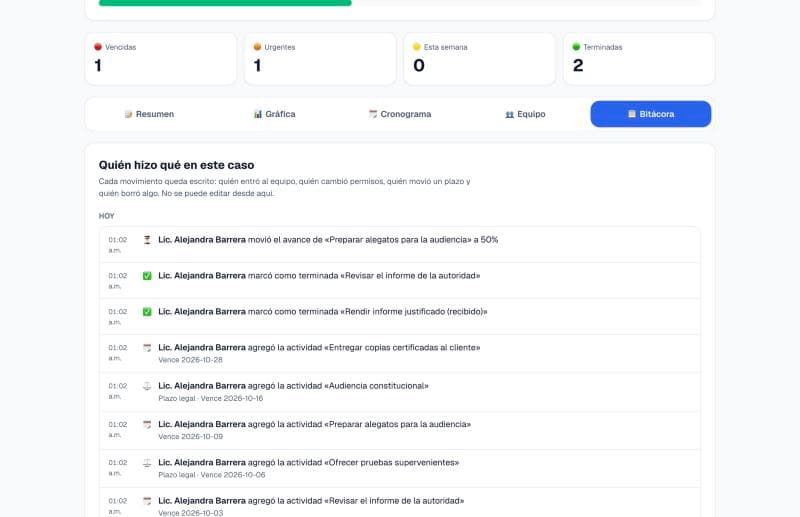Image resolution: width=800 pixels, height=517 pixels.
Task: Select entry agregó «Entregar copias certificadas al cliente»
Action: pyautogui.click(x=400, y=354)
